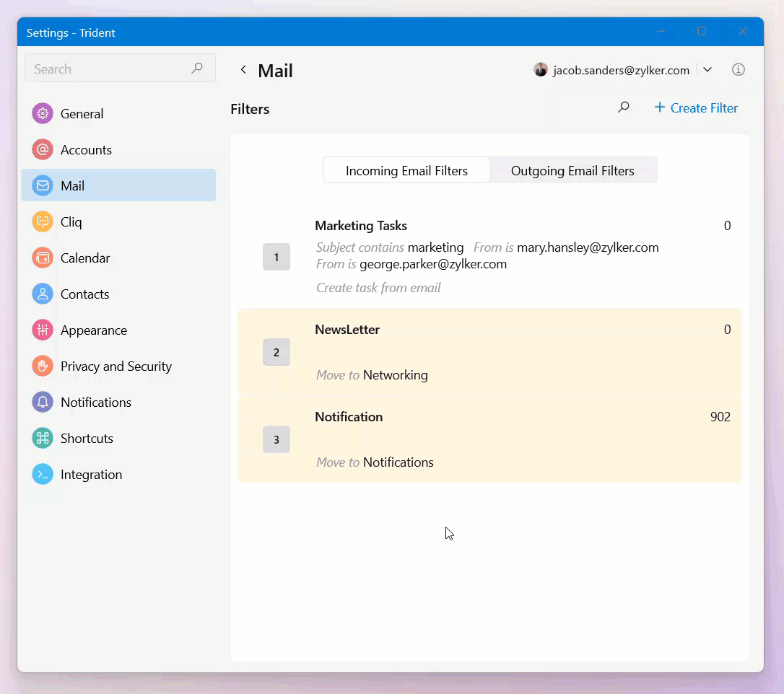Switch to Outgoing Email Filters tab

click(x=572, y=171)
